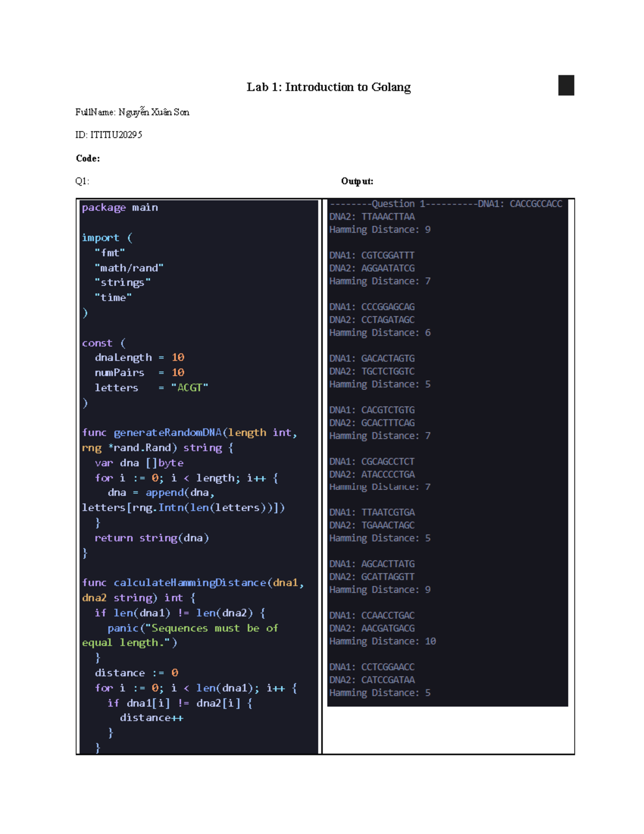The width and height of the screenshot is (644, 834).
Task: Click the "for i := 0; i < len(dna1); i++ {" line
Action: 196,688
